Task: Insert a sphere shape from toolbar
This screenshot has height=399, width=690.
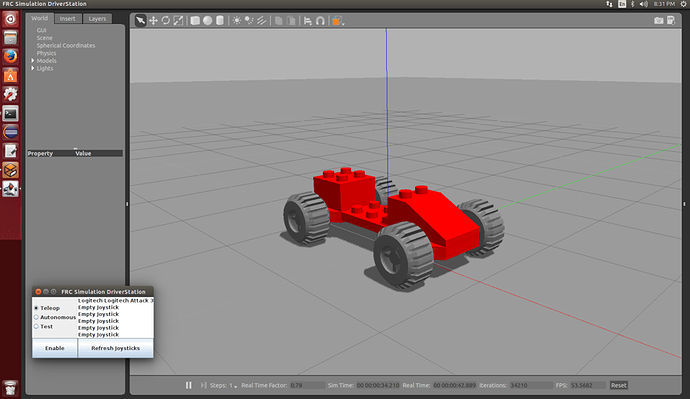Action: point(207,20)
